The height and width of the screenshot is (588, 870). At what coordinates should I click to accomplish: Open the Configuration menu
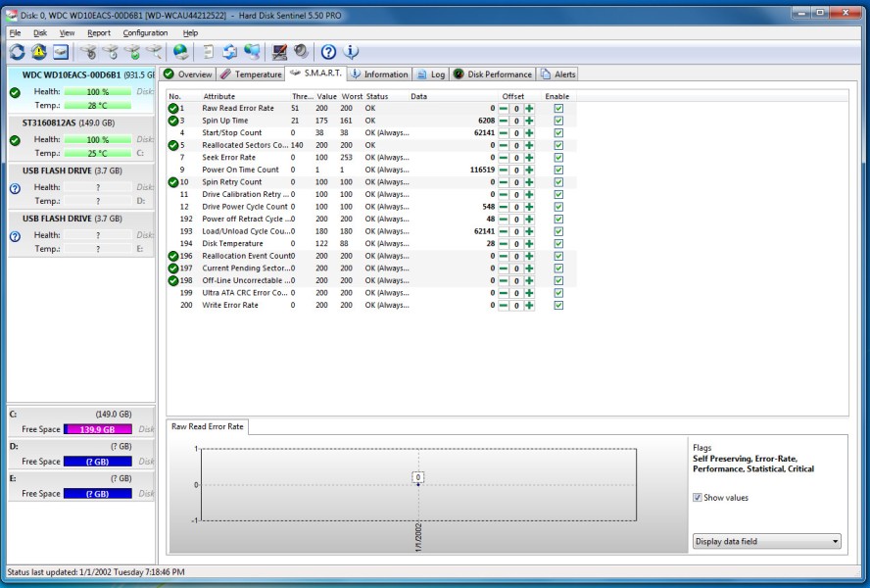tap(145, 33)
